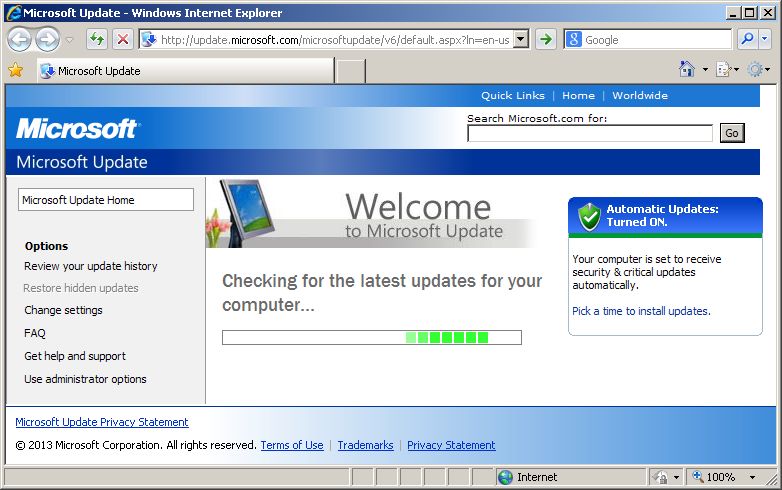The width and height of the screenshot is (782, 490).
Task: Click inside the Google search box
Action: tap(656, 39)
